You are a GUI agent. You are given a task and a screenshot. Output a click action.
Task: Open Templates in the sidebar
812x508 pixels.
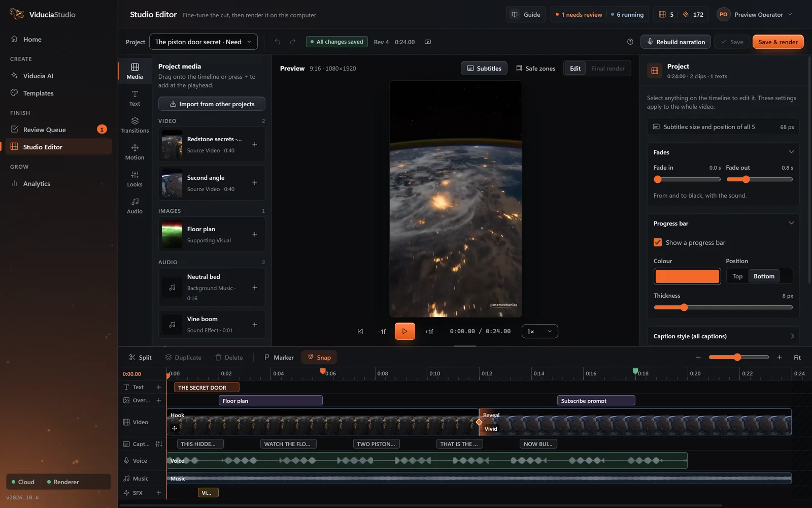[58, 93]
